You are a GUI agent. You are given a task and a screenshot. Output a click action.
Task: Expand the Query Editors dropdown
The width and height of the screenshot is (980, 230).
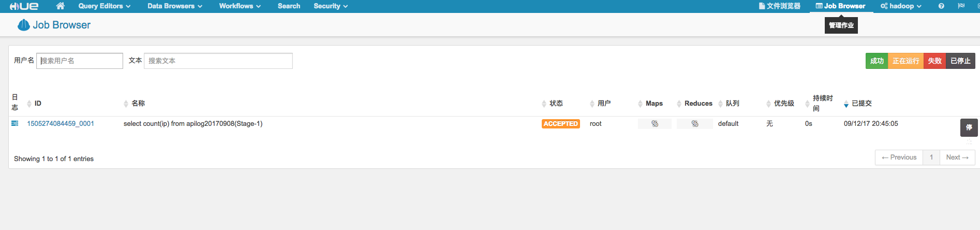pos(104,6)
